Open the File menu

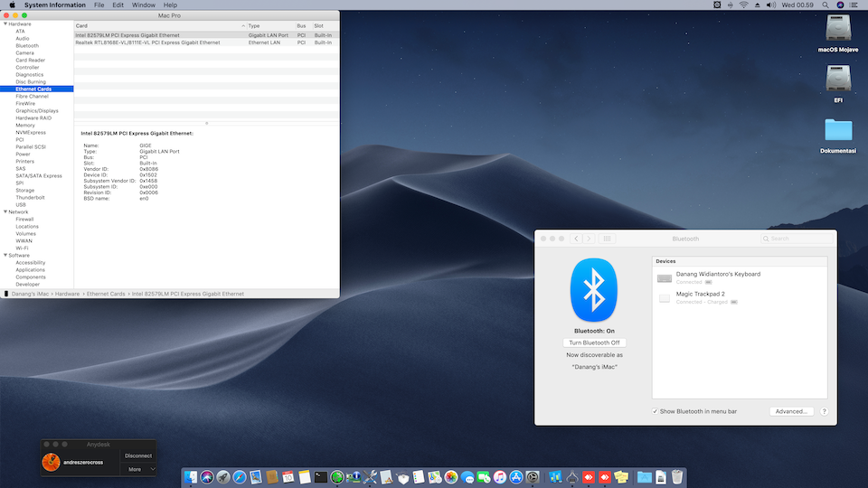click(98, 5)
